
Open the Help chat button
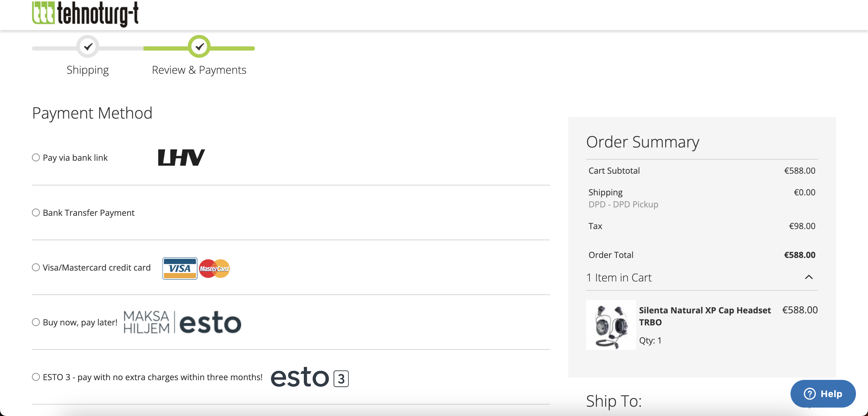822,393
